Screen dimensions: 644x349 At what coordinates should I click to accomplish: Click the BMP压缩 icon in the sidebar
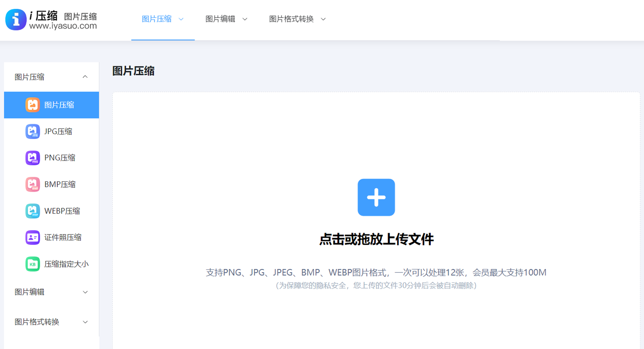click(33, 184)
